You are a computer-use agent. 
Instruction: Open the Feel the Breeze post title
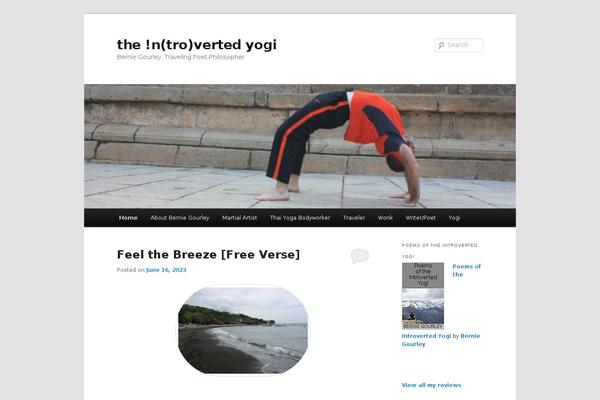[x=209, y=255]
